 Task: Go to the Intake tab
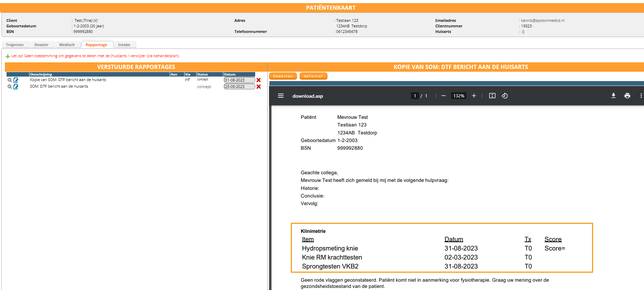click(124, 45)
